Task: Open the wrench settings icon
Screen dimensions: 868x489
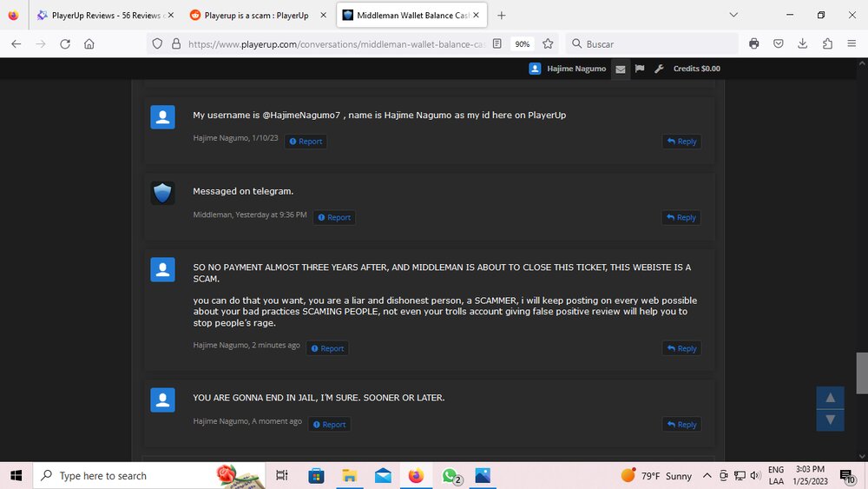Action: click(659, 69)
